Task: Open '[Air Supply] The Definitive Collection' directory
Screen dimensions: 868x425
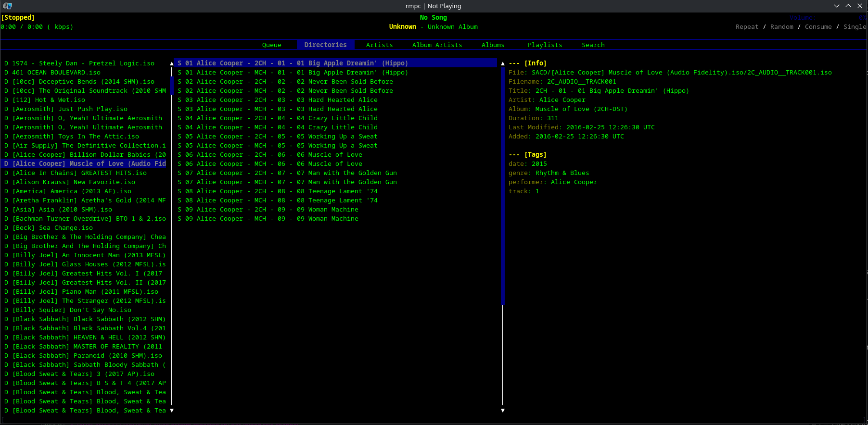Action: [x=85, y=146]
